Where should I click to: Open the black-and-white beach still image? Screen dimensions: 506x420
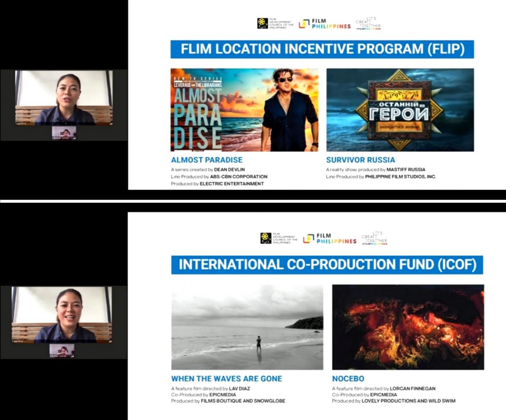[248, 327]
